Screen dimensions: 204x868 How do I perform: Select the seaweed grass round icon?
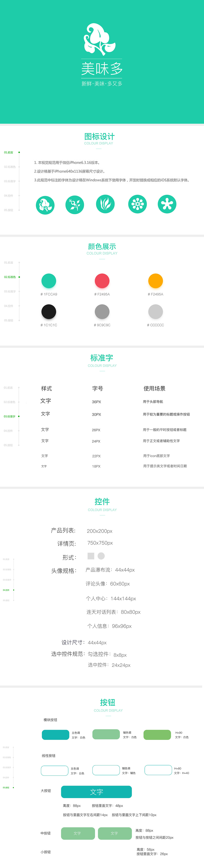click(x=105, y=204)
